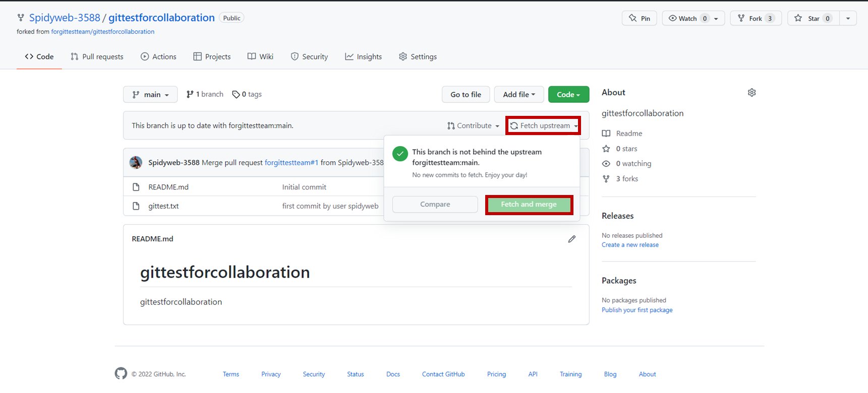Open the dropdown arrow next to Star
This screenshot has height=393, width=868.
pyautogui.click(x=848, y=18)
